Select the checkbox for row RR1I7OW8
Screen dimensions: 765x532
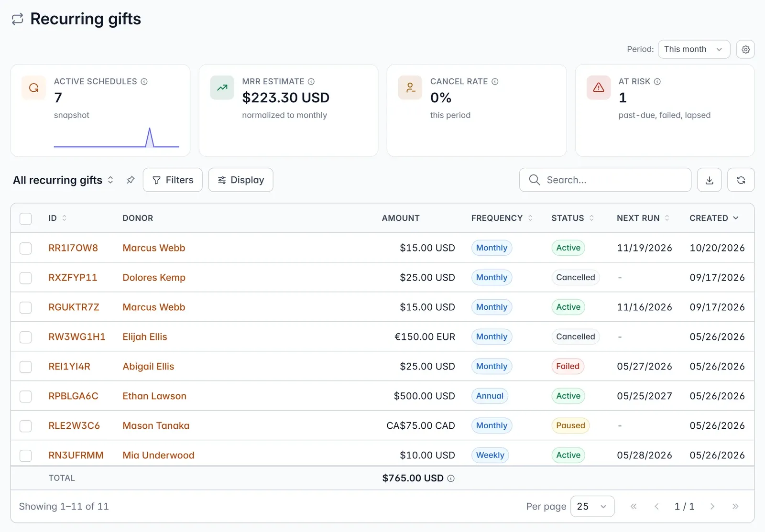[26, 248]
